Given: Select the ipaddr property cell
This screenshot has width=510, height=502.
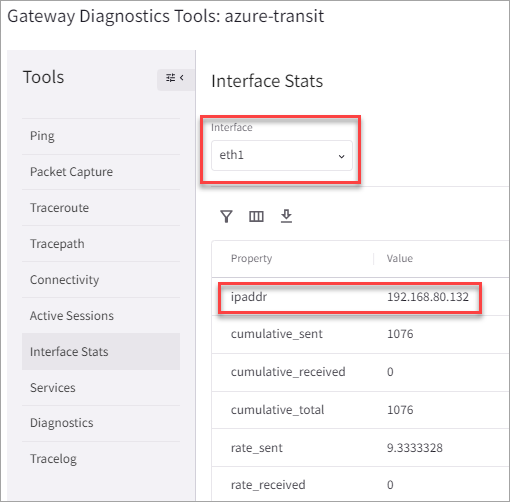Looking at the screenshot, I should [x=249, y=297].
